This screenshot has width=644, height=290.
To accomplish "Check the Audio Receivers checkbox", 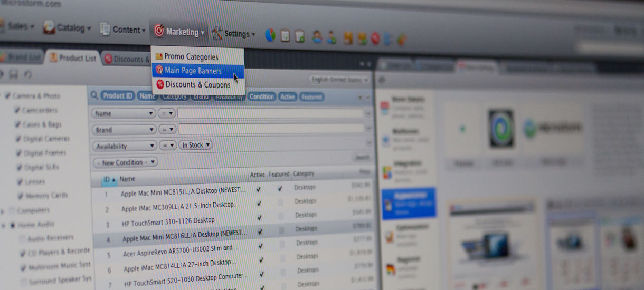I will pos(22,238).
